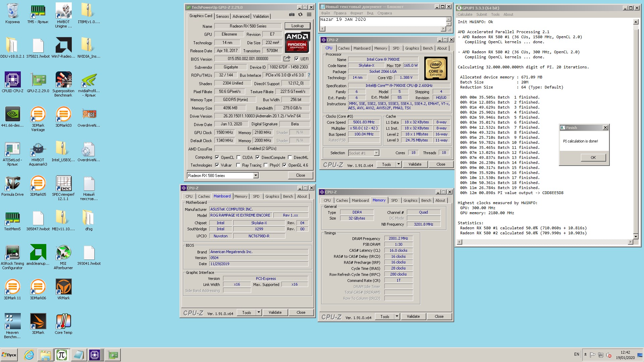Open Caches tab in CPU-Z CPU window
The image size is (644, 362).
343,48
